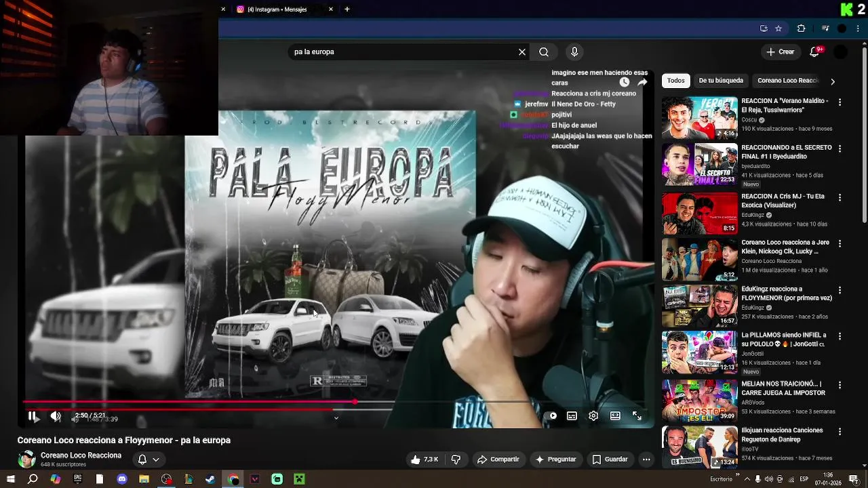Open browser extensions puzzle icon
Screen dimensions: 868x488
point(801,28)
